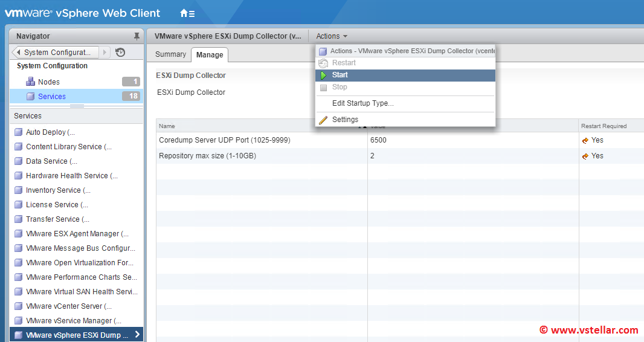644x342 pixels.
Task: Click the Auto Deploy service icon
Action: click(18, 132)
